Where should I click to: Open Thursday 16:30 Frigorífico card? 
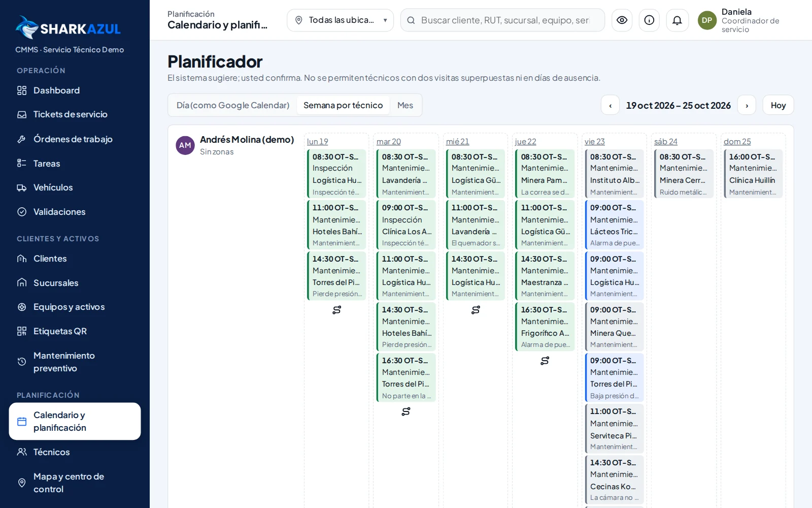coord(545,327)
